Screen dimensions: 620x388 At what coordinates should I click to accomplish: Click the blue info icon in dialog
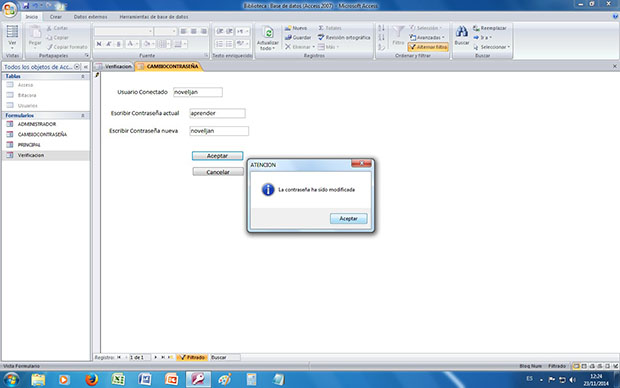tap(268, 190)
